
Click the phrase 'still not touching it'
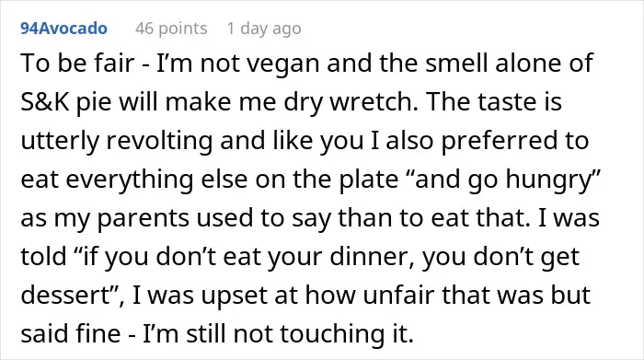[x=298, y=333]
